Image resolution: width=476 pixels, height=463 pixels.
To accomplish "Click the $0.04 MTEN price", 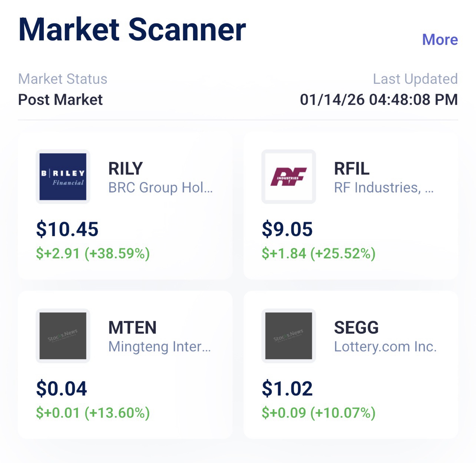I will coord(61,388).
